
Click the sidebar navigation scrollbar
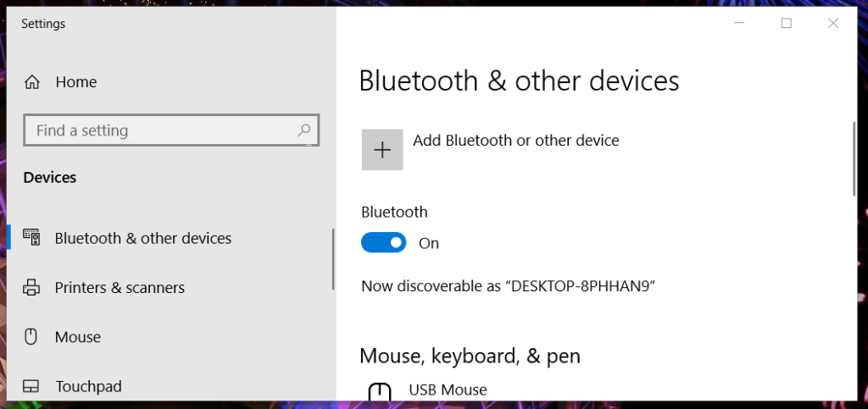pos(333,259)
